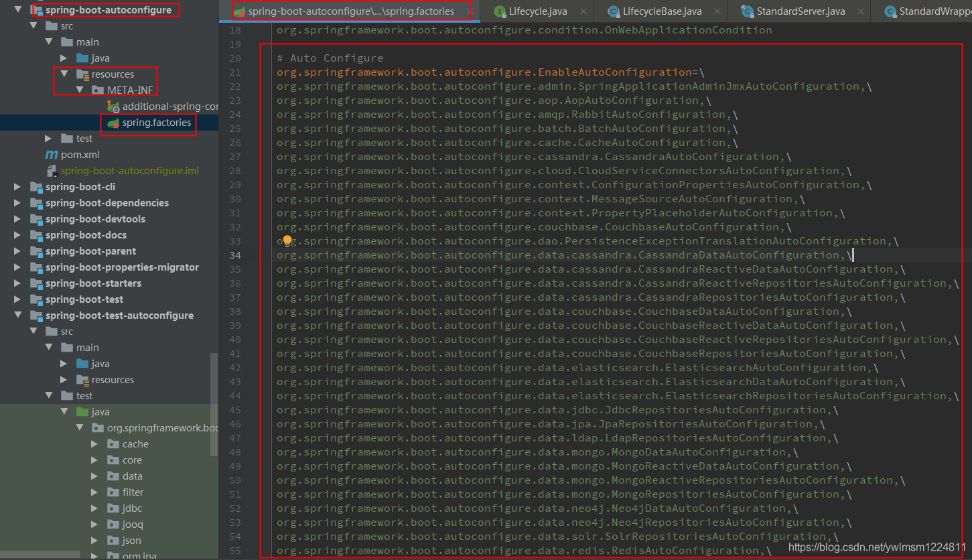Expand the test folder above pom.xml

click(49, 139)
